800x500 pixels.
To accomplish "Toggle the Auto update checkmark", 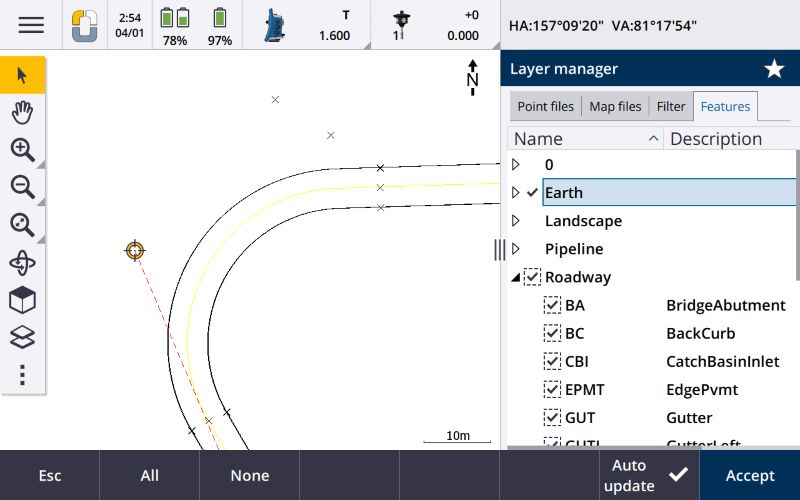I will click(678, 475).
